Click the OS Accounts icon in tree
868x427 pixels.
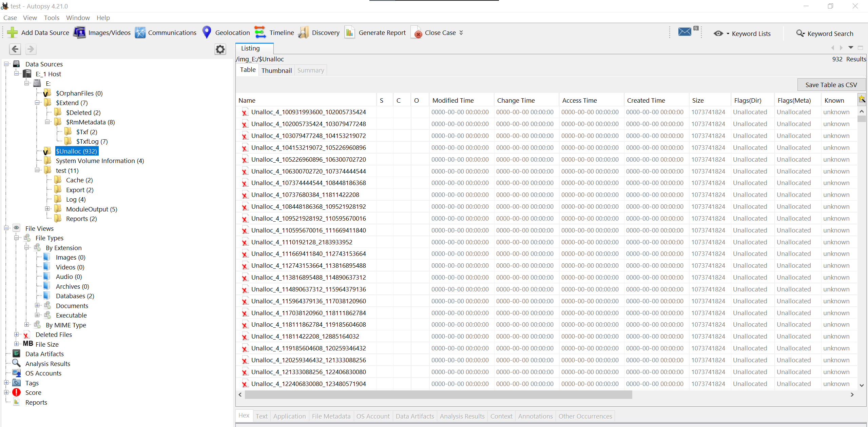[16, 373]
